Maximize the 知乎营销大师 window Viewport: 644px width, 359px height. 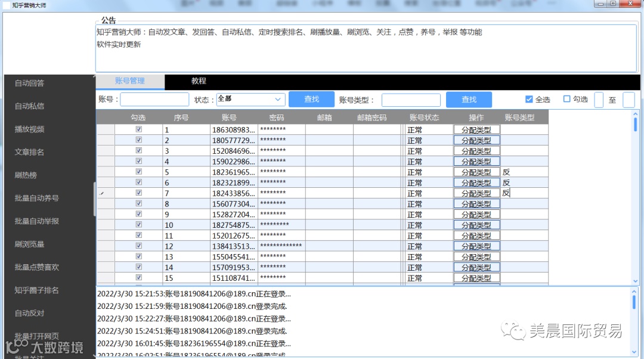[x=613, y=4]
